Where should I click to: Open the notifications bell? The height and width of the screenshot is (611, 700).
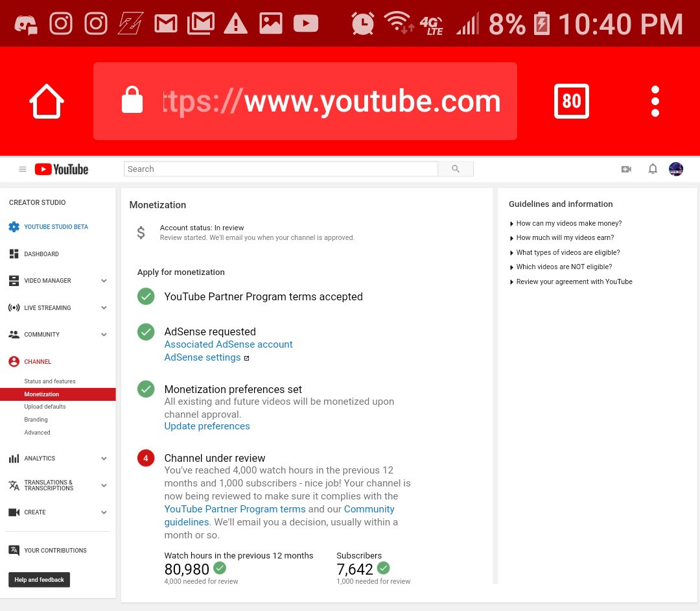653,169
